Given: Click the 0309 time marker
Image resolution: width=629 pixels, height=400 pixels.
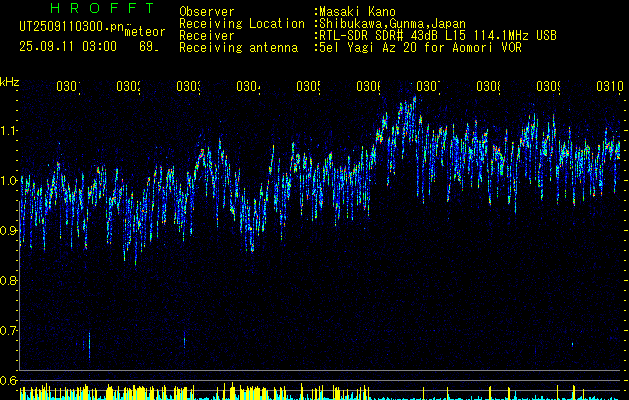Looking at the screenshot, I should tap(548, 86).
